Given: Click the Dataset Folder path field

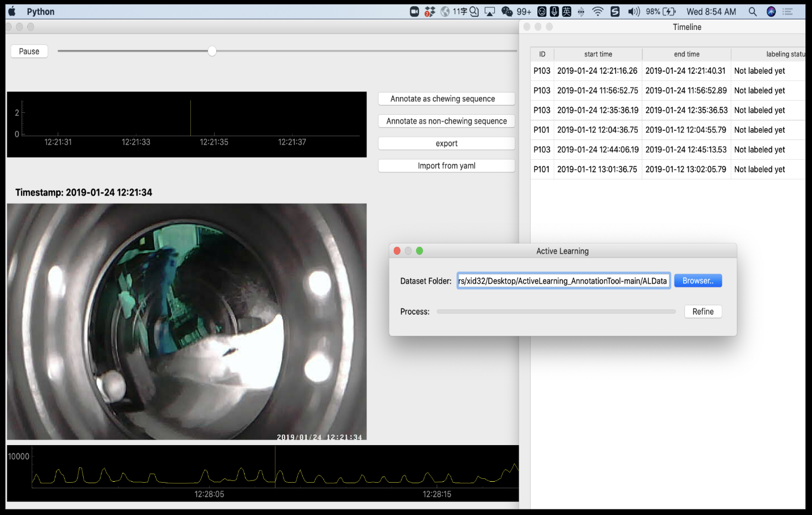Looking at the screenshot, I should point(563,281).
